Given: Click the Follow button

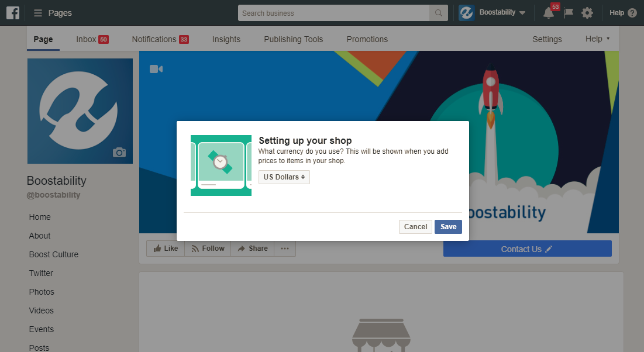Looking at the screenshot, I should pyautogui.click(x=208, y=249).
